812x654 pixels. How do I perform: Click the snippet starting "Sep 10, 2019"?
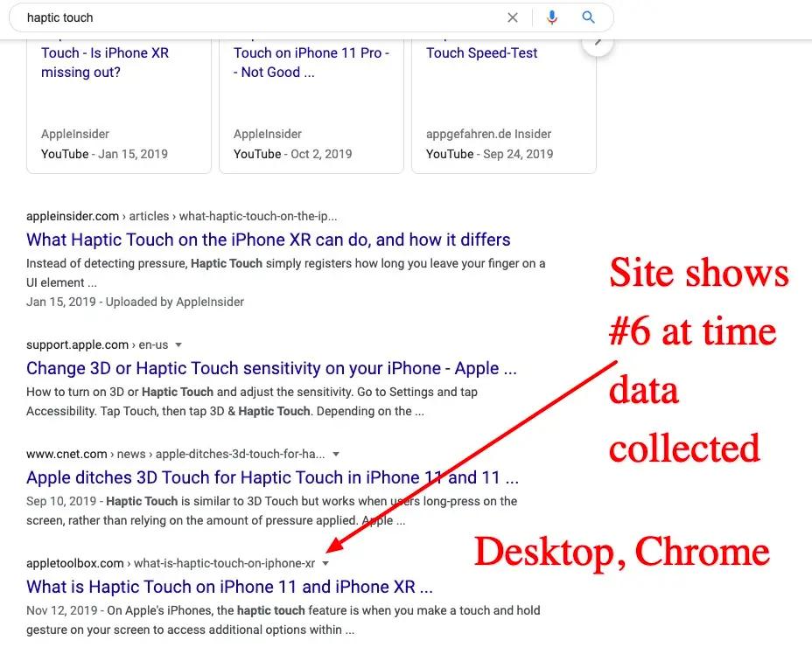272,510
